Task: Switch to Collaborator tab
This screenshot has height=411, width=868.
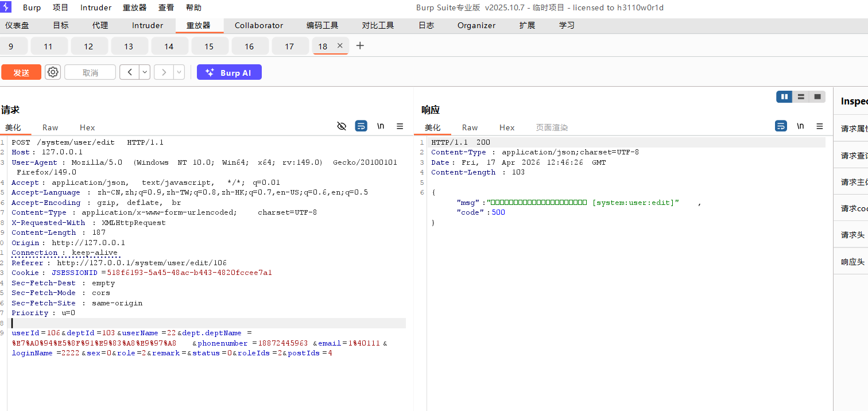Action: pyautogui.click(x=259, y=25)
